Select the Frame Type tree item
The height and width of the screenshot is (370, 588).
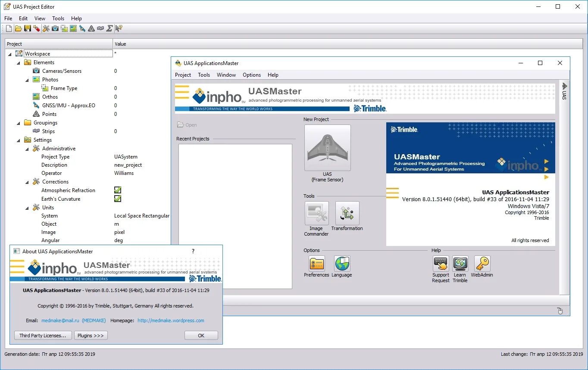[x=64, y=88]
